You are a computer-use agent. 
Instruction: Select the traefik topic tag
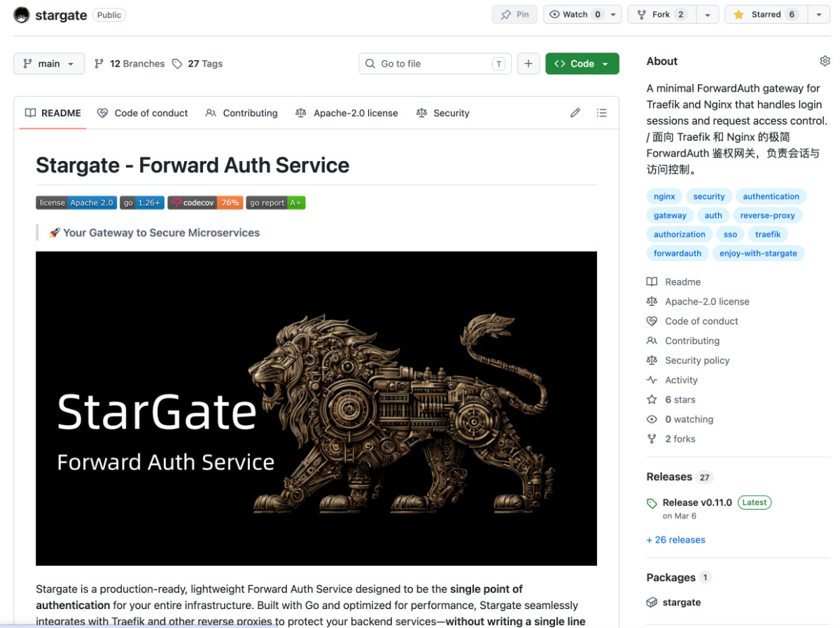(x=768, y=235)
